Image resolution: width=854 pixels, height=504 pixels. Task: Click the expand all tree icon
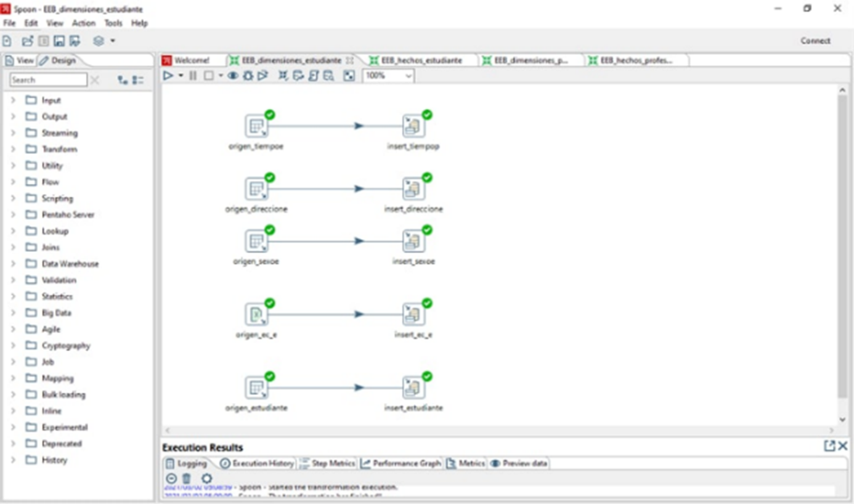[123, 80]
